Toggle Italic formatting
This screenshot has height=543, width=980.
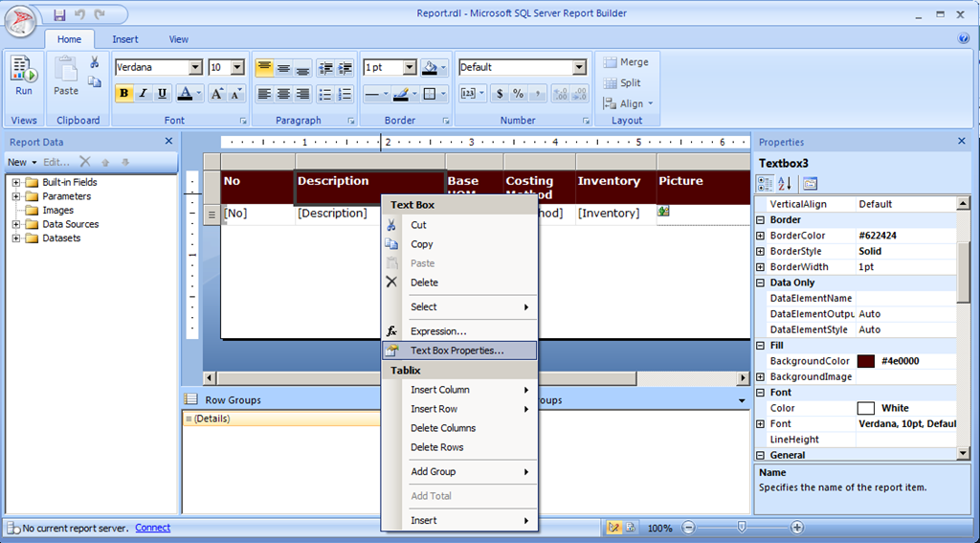tap(144, 94)
